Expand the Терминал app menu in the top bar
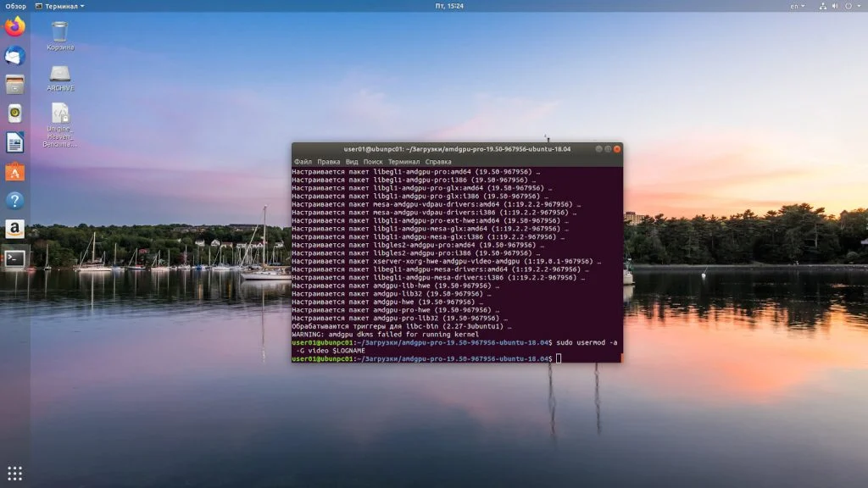This screenshot has height=488, width=868. pos(60,6)
